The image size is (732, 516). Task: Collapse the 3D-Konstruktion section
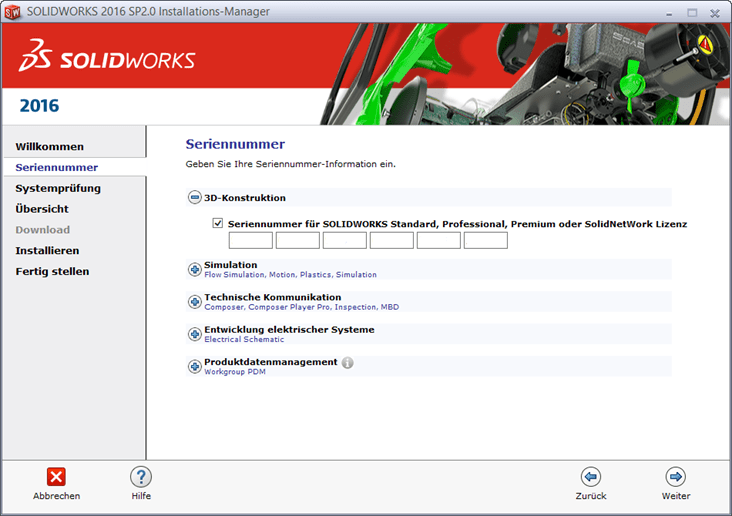[x=195, y=198]
